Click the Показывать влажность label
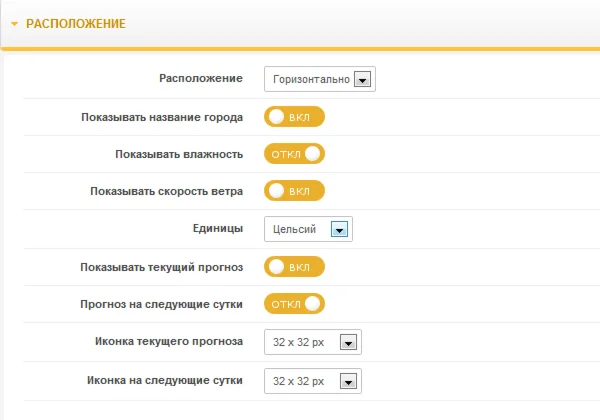The width and height of the screenshot is (600, 420). (180, 154)
